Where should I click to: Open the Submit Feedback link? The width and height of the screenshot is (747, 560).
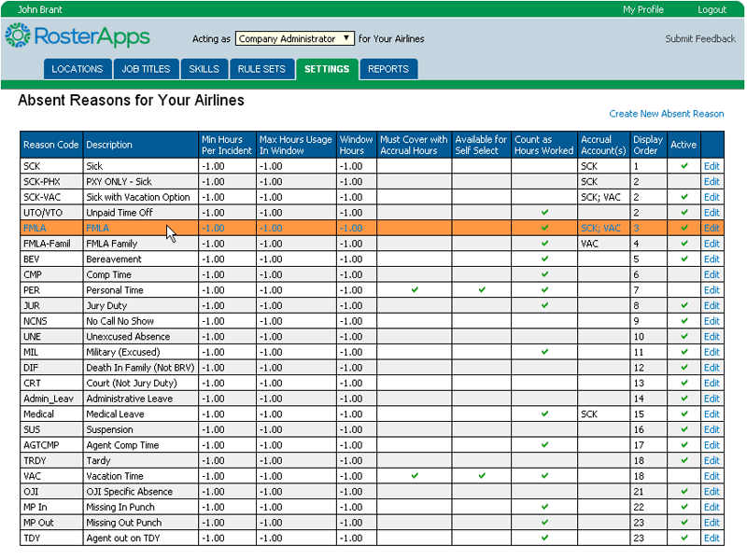(700, 39)
